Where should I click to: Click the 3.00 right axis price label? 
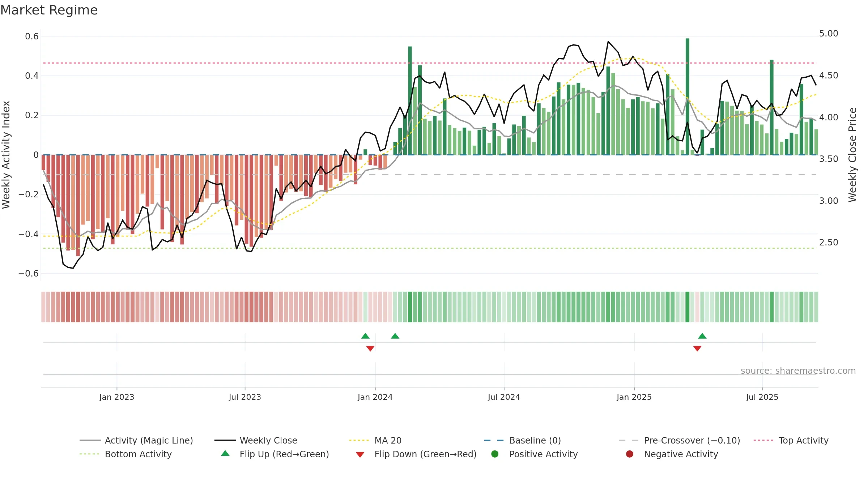click(829, 201)
